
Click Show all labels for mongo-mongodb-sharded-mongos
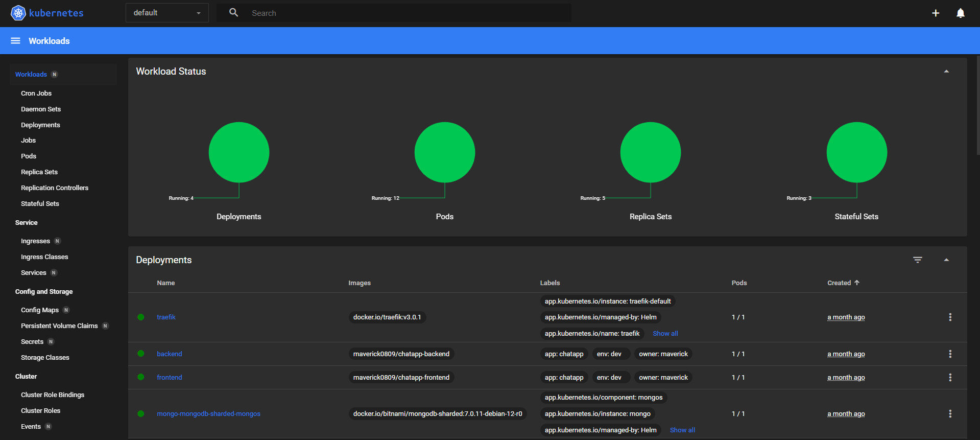coord(682,430)
